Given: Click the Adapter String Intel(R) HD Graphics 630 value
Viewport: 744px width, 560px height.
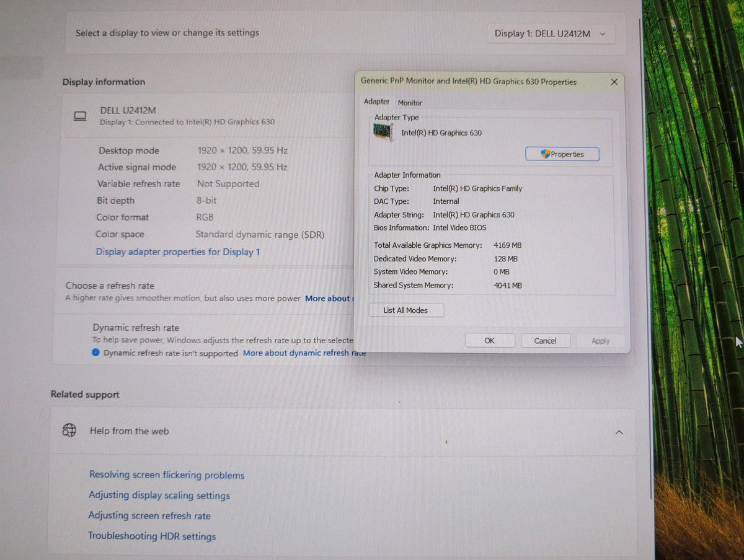Looking at the screenshot, I should 474,215.
